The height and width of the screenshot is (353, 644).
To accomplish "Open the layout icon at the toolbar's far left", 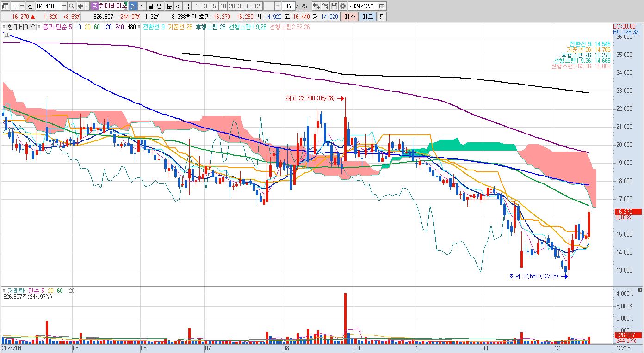I will pyautogui.click(x=6, y=6).
